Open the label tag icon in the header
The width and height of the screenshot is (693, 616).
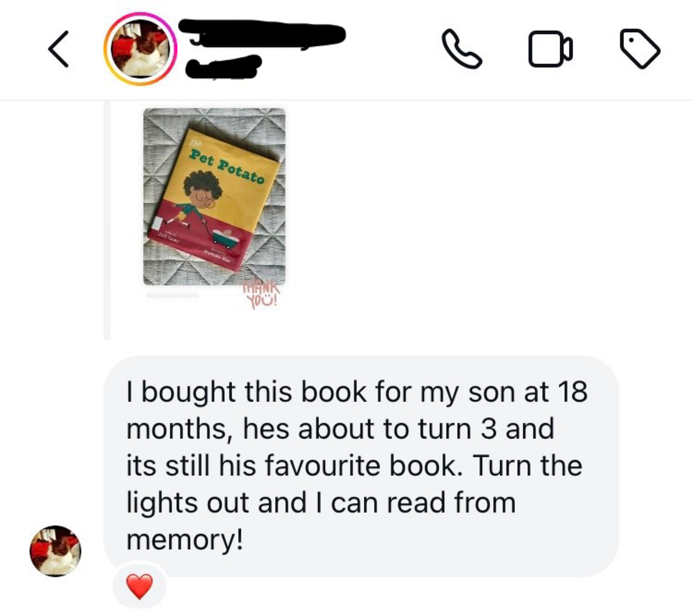click(x=640, y=49)
